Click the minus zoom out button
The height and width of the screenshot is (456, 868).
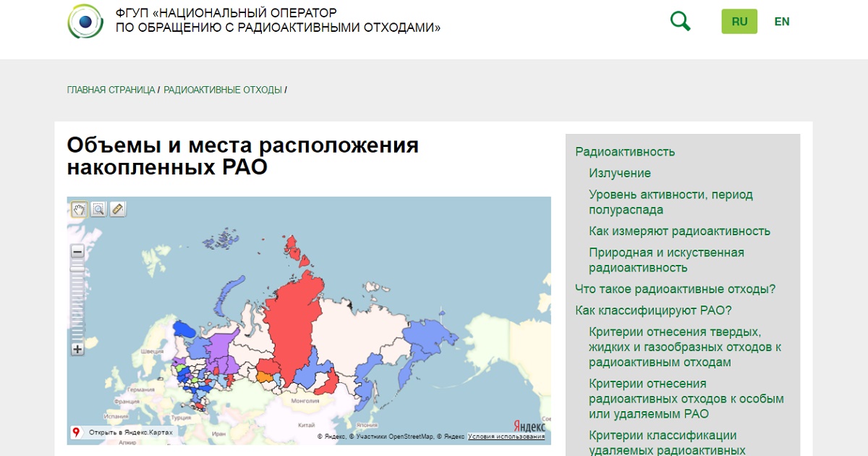coord(77,252)
